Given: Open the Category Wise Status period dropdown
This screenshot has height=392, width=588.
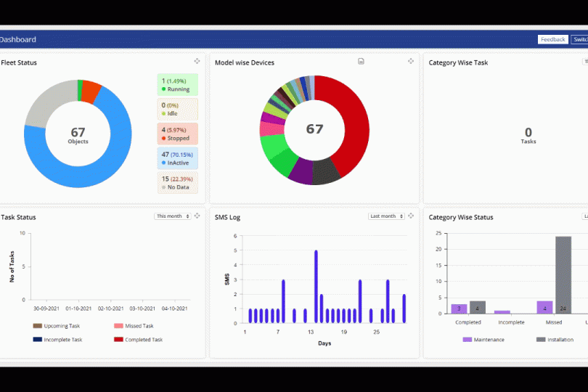Looking at the screenshot, I should [584, 216].
